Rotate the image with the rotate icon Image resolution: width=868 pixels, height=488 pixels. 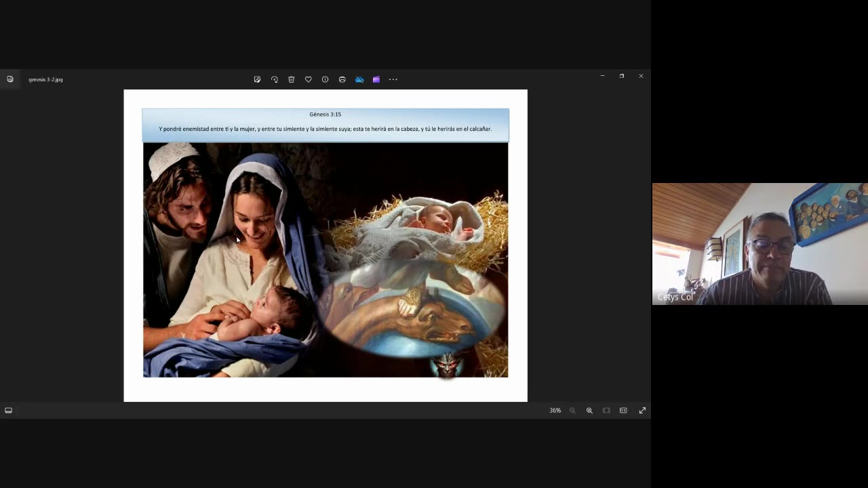click(274, 79)
